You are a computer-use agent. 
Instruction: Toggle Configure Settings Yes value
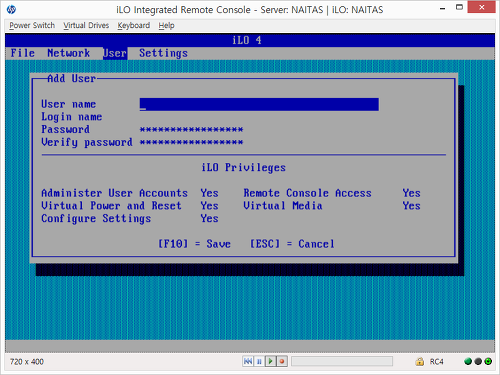(x=209, y=218)
